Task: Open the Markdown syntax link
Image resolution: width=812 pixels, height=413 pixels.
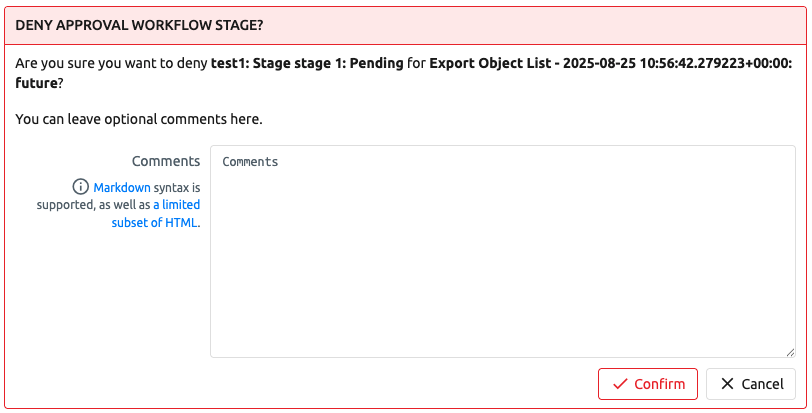Action: [x=122, y=187]
